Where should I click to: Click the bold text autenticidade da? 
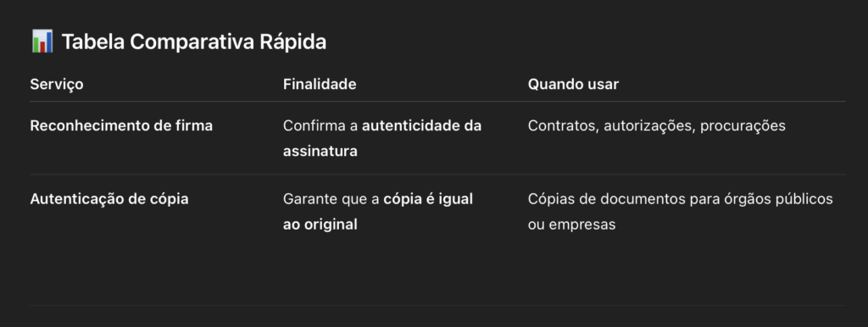pos(422,125)
